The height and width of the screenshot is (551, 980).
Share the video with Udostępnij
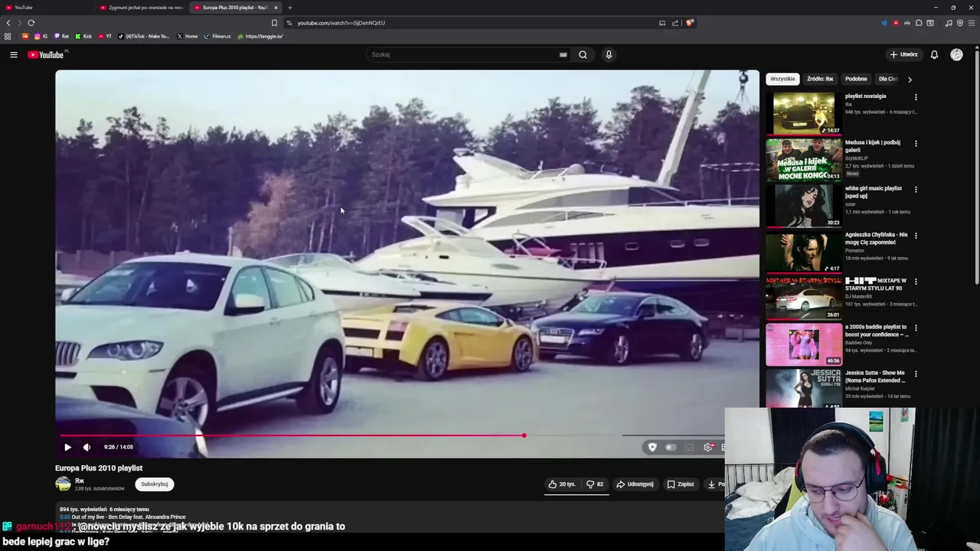tap(635, 484)
